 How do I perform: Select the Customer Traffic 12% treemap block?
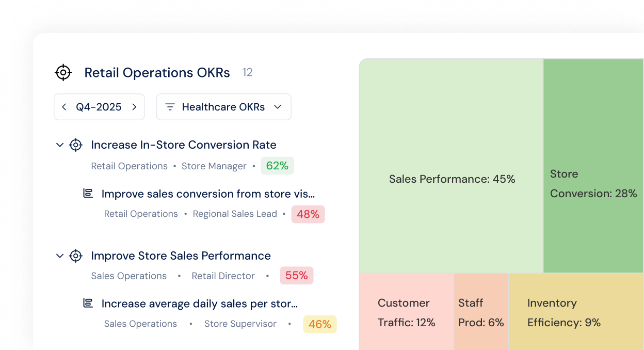click(x=406, y=312)
